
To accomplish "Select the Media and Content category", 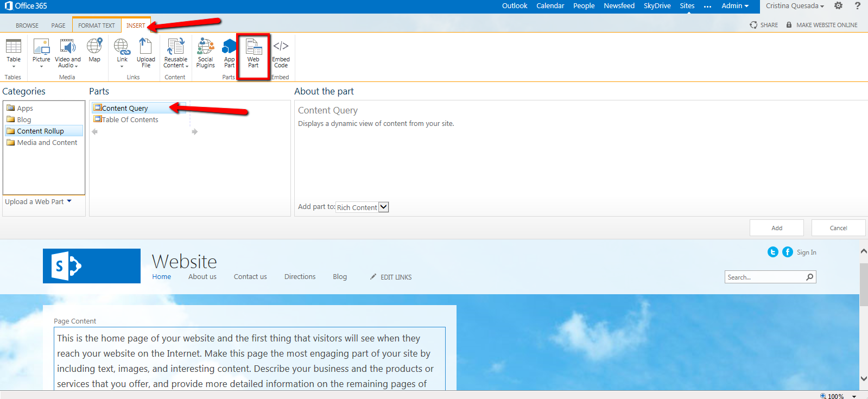I will tap(47, 143).
